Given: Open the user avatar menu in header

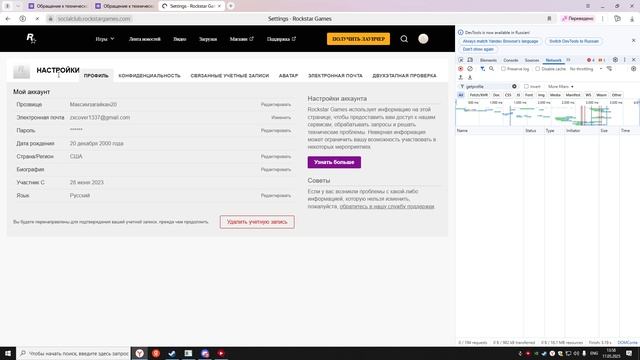Looking at the screenshot, I should coord(423,39).
